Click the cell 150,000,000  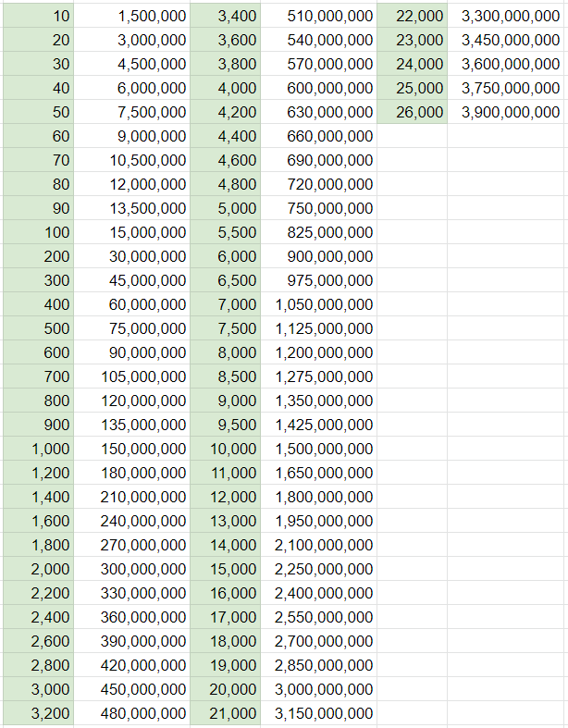point(132,449)
